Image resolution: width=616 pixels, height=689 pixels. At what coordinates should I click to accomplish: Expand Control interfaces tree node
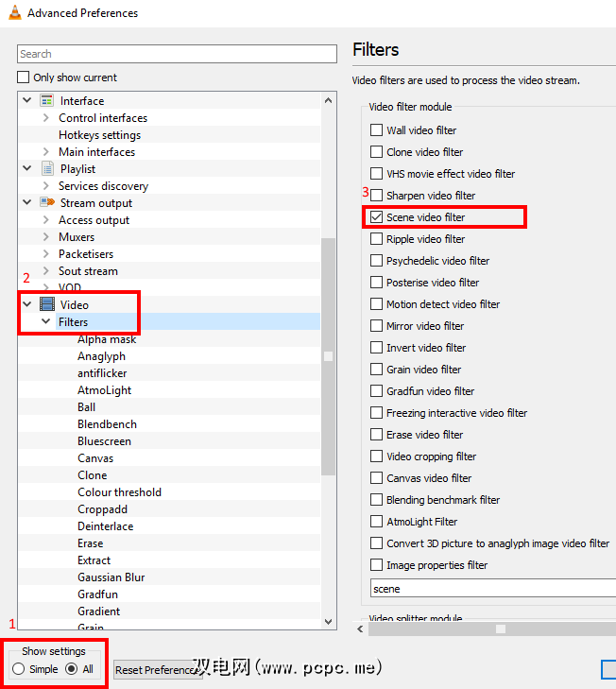(x=45, y=118)
